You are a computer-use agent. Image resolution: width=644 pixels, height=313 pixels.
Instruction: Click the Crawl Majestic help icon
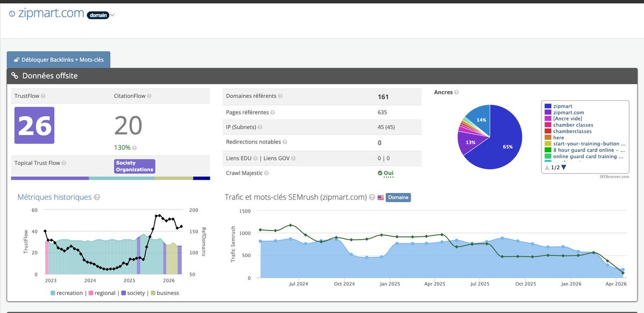[267, 173]
